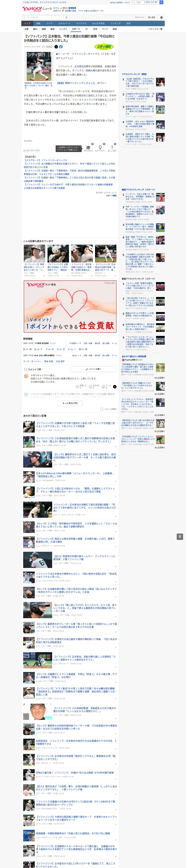
Task: Open the 速報 tab
Action: [38, 24]
